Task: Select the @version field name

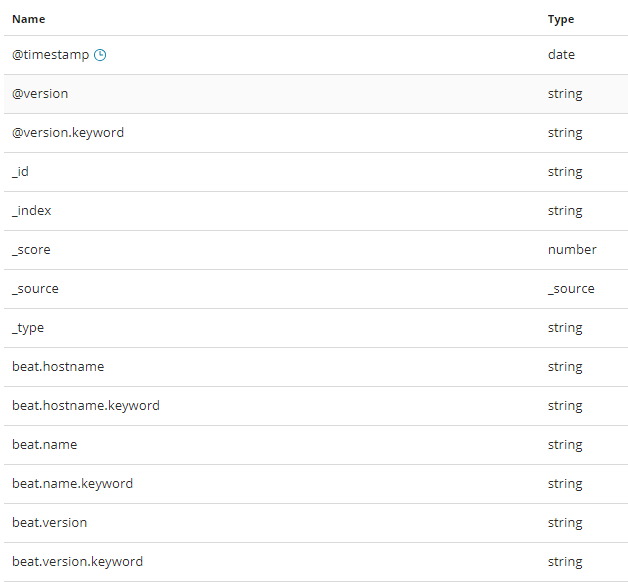Action: (40, 94)
